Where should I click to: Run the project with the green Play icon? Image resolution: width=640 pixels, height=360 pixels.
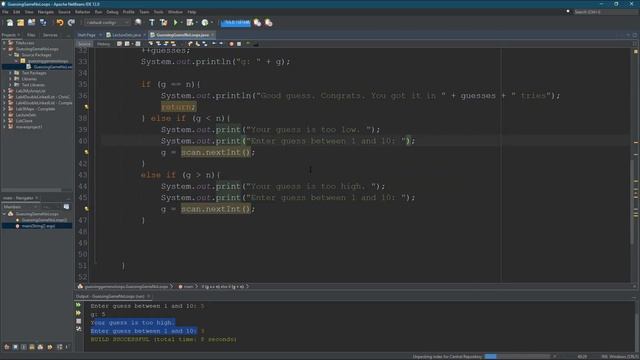176,22
